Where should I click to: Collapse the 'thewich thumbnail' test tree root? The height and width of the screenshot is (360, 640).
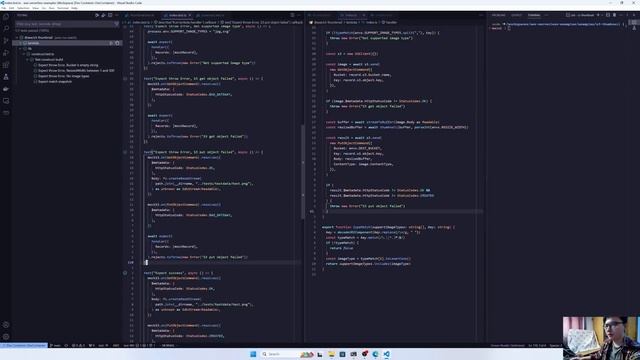coord(17,38)
